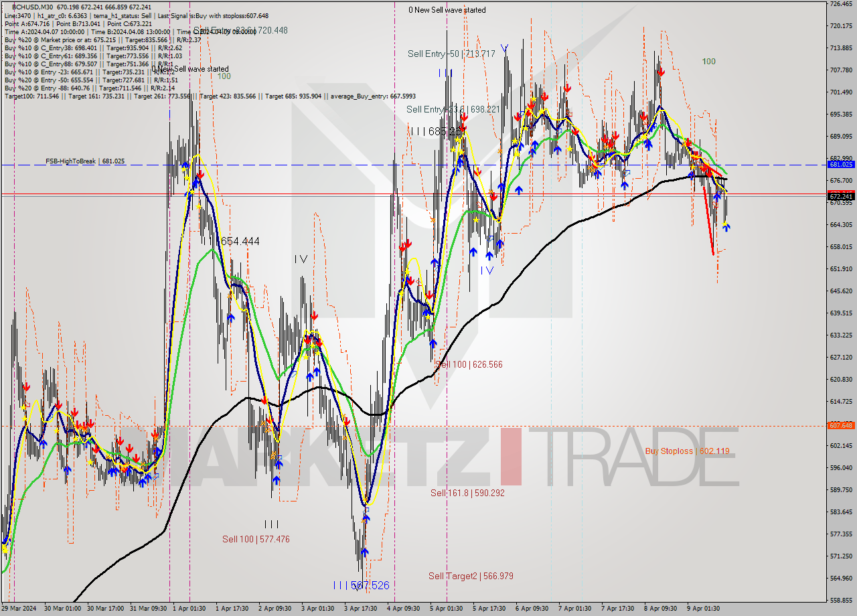Click the 'Sell 100 | 577.476' label
This screenshot has height=616, width=857.
(x=256, y=539)
